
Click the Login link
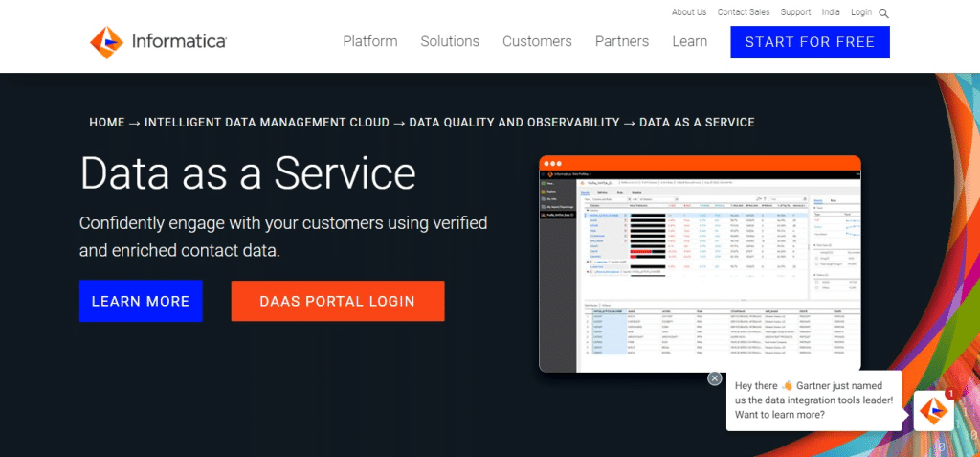(861, 11)
